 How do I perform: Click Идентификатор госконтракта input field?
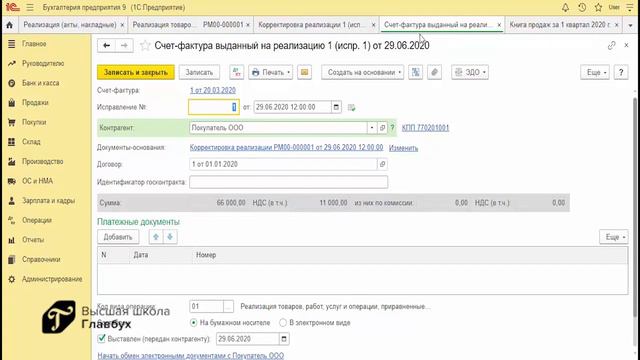pyautogui.click(x=289, y=182)
